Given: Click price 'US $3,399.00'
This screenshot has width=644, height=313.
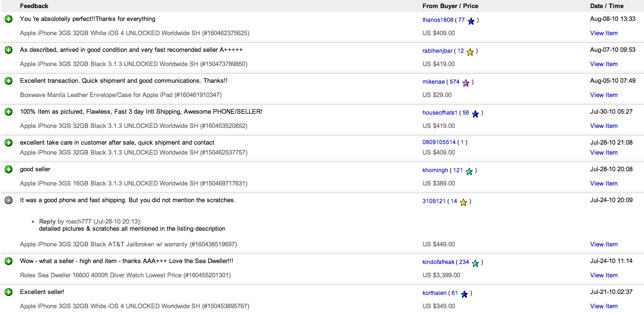Looking at the screenshot, I should pyautogui.click(x=441, y=275).
